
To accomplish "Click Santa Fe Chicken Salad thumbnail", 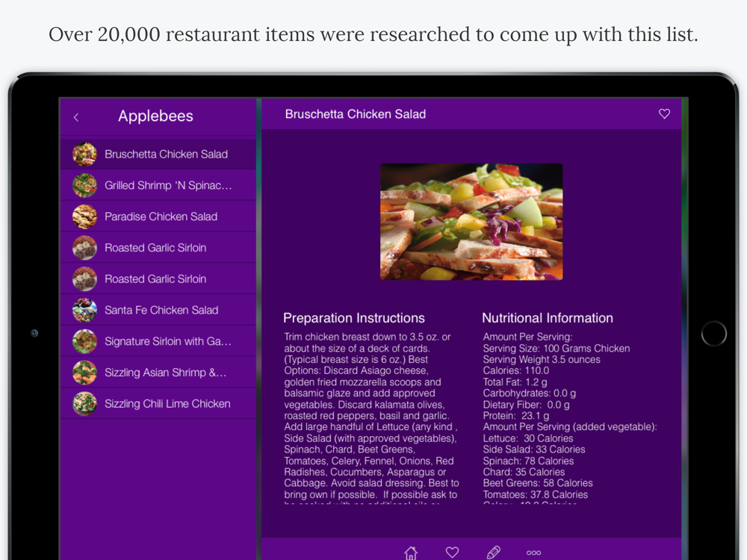I will [84, 310].
